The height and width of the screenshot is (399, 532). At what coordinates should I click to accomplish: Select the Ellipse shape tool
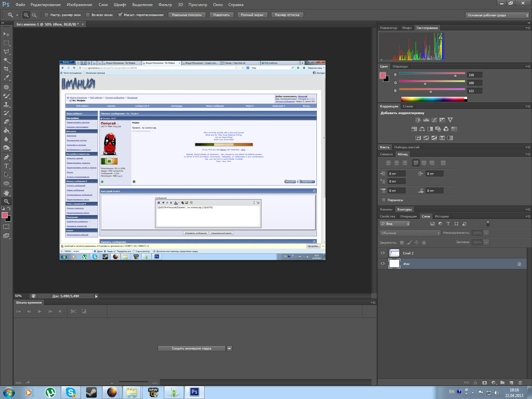tap(6, 183)
